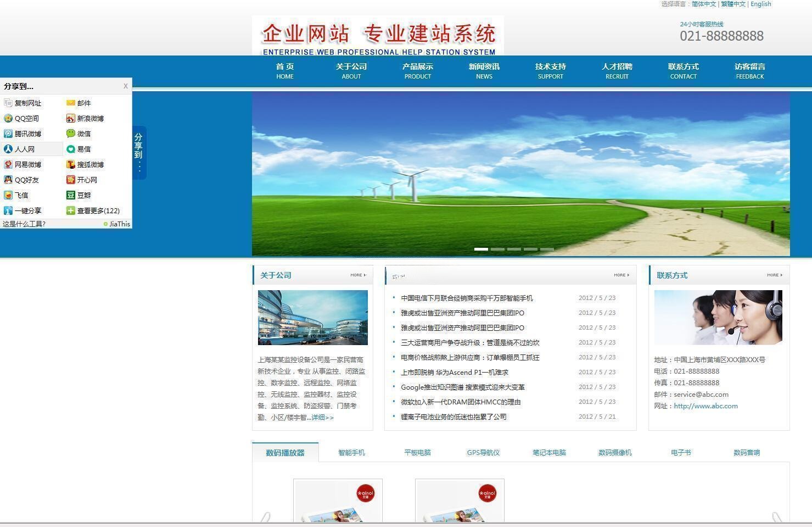Switch to the 智能手机 product tab
The height and width of the screenshot is (527, 812).
351,452
